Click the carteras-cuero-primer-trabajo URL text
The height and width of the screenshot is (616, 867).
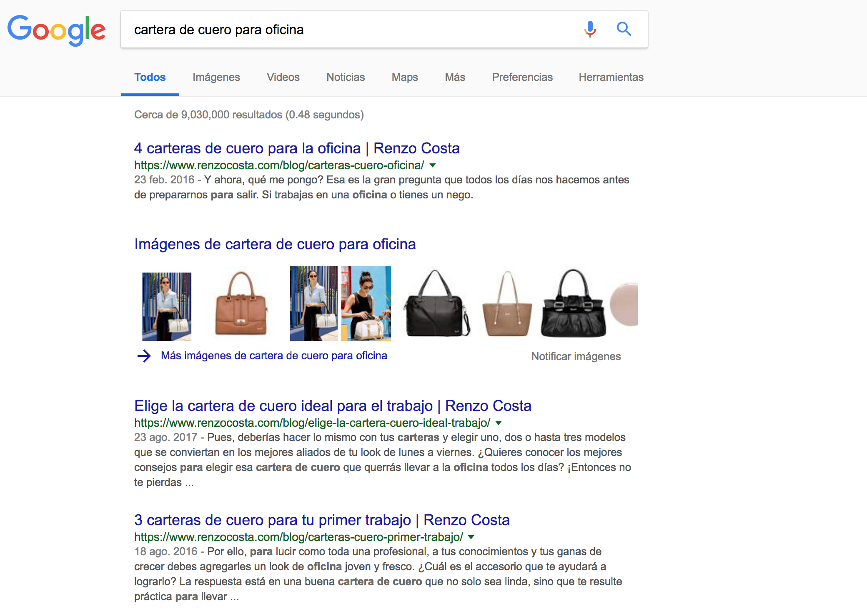pos(298,537)
